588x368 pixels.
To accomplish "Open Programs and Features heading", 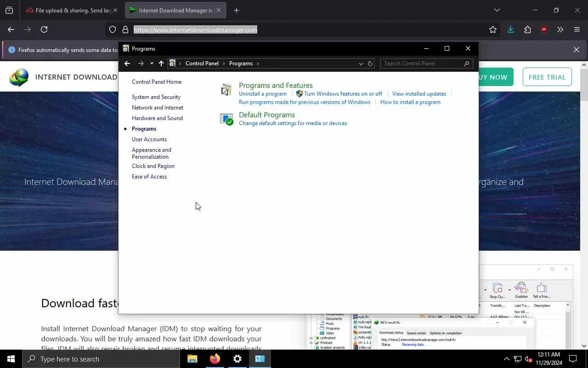I will pos(276,85).
